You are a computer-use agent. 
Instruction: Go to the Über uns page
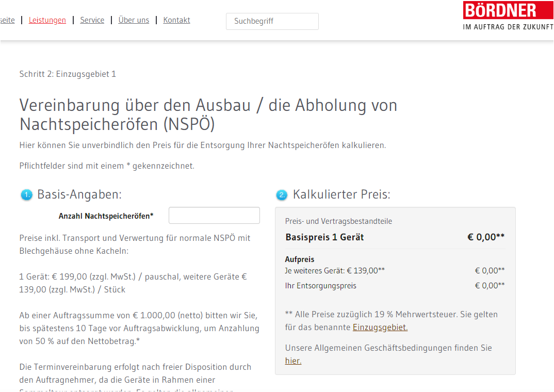pos(134,20)
